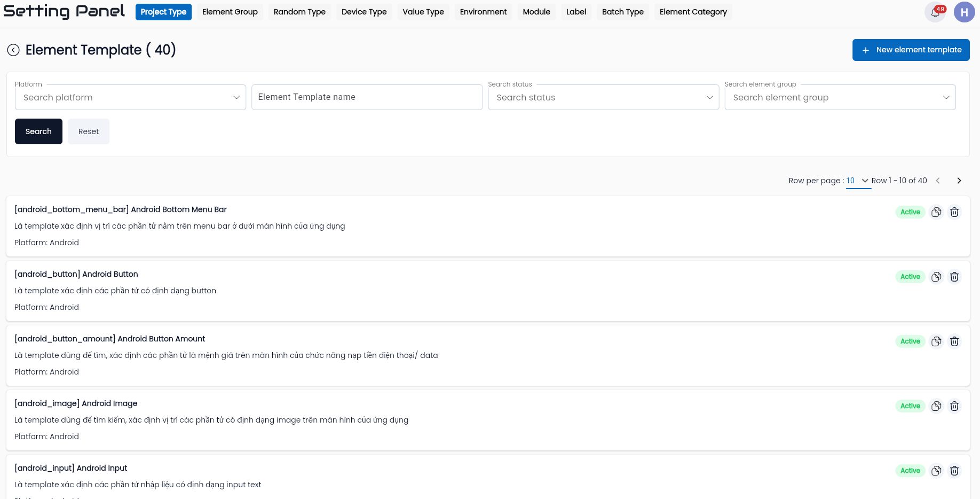980x499 pixels.
Task: Switch to the Device Type tab
Action: [364, 12]
